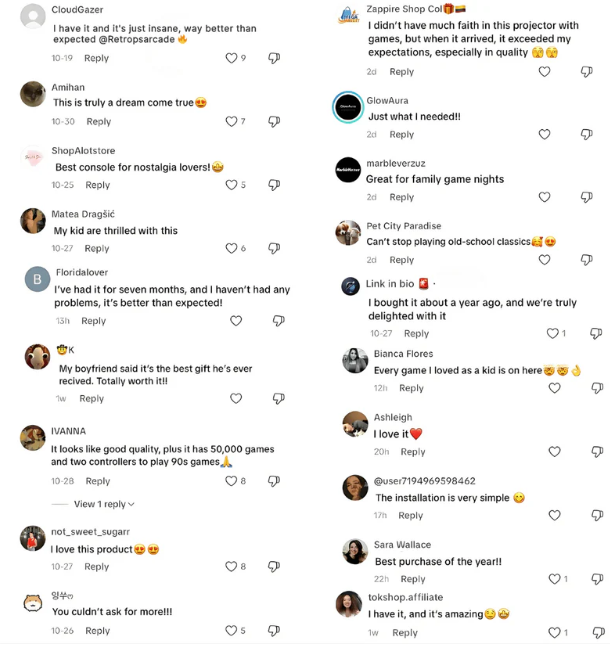Viewport: 610px width, 647px height.
Task: Open Pet City Paradise username link
Action: pyautogui.click(x=403, y=226)
